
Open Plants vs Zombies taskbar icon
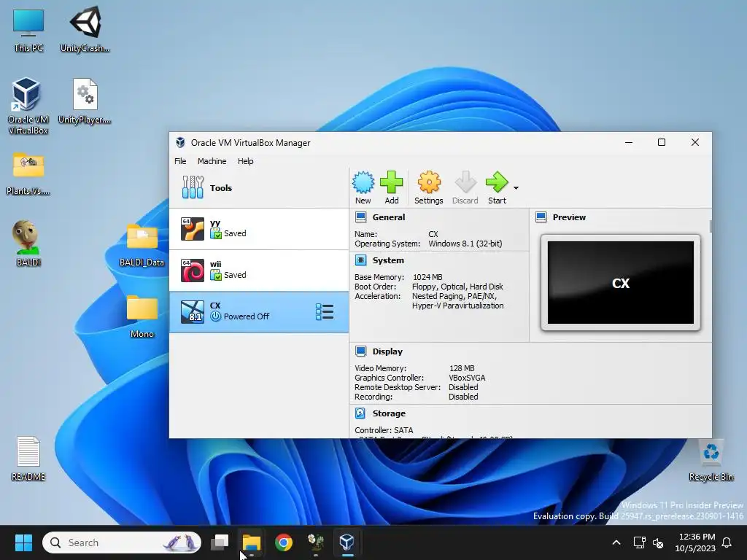pos(315,542)
